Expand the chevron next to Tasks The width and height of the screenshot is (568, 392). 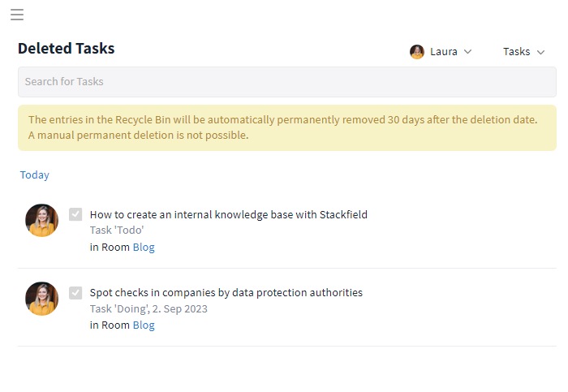(x=540, y=52)
